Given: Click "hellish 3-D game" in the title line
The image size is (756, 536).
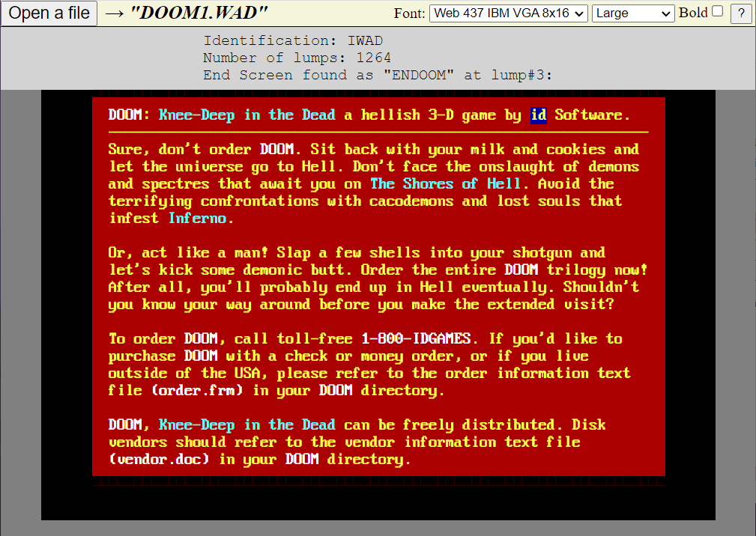Looking at the screenshot, I should coord(429,115).
